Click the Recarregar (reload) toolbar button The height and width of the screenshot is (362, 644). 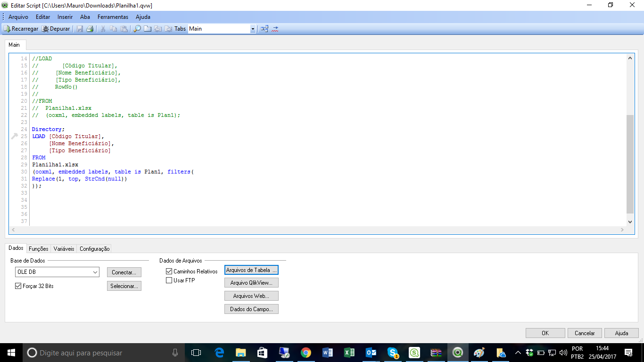tap(21, 29)
